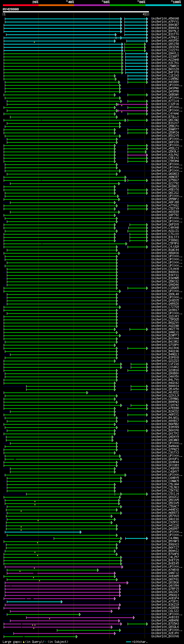This screenshot has height=644, width=184.
Task: Select label UniRef100_A2EJP0
Action: 165,633
